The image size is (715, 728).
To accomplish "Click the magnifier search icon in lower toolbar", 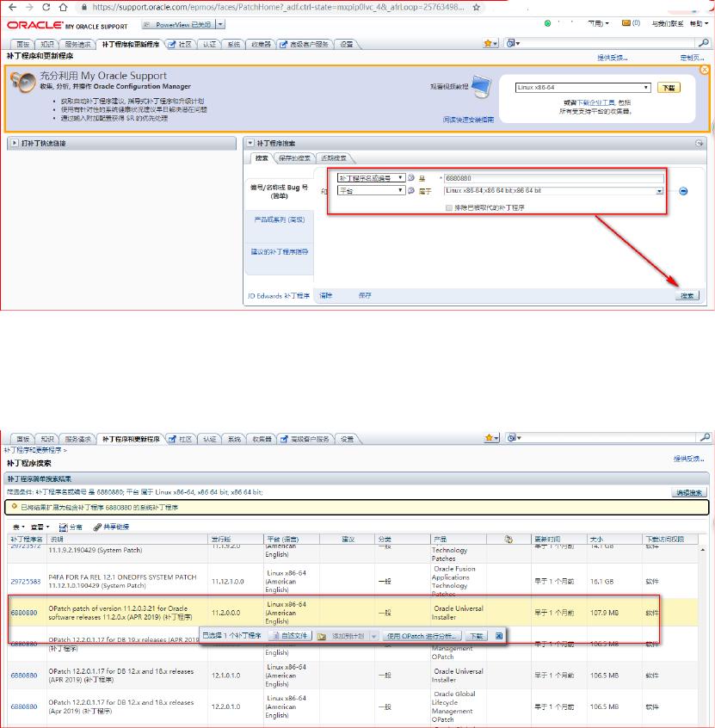I will (x=705, y=437).
